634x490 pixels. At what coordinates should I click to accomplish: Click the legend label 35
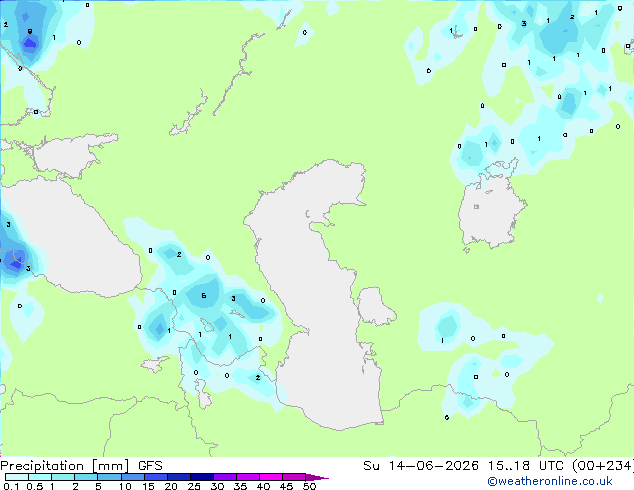coord(240,486)
